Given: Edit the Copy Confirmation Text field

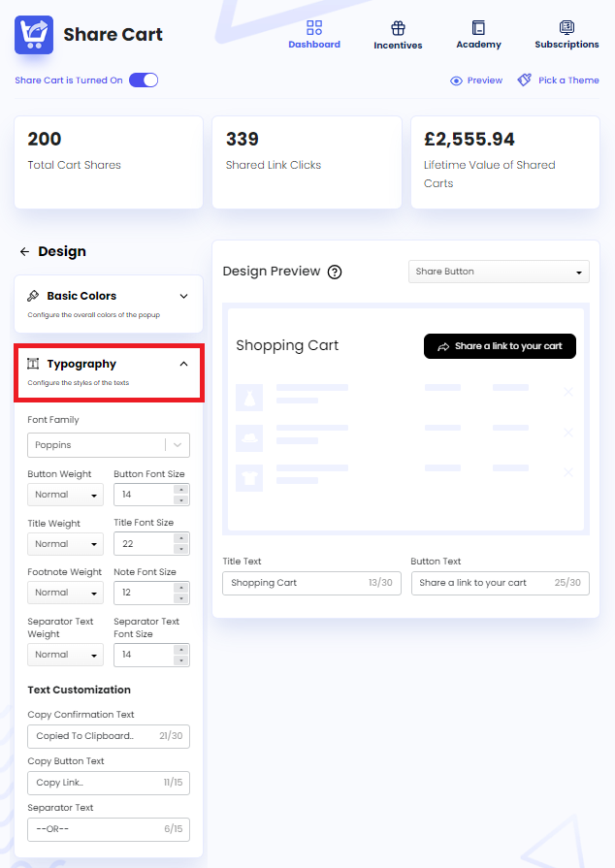Looking at the screenshot, I should (108, 735).
